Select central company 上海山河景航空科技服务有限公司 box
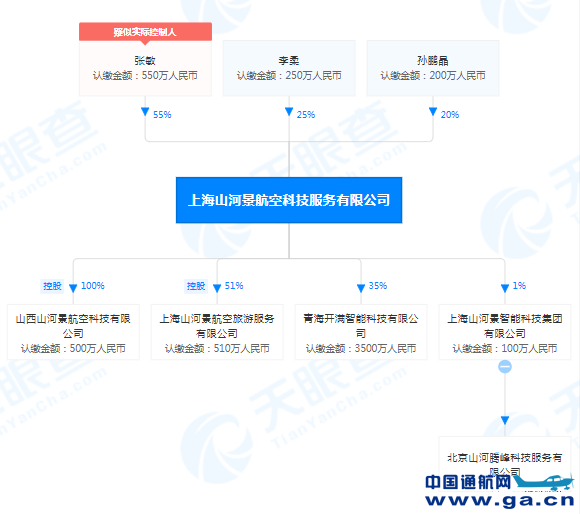 pyautogui.click(x=289, y=200)
